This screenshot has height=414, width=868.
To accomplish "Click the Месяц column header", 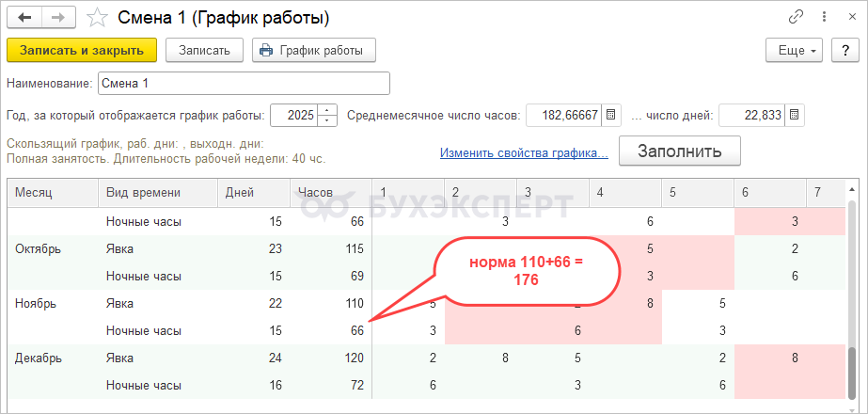I will (54, 192).
